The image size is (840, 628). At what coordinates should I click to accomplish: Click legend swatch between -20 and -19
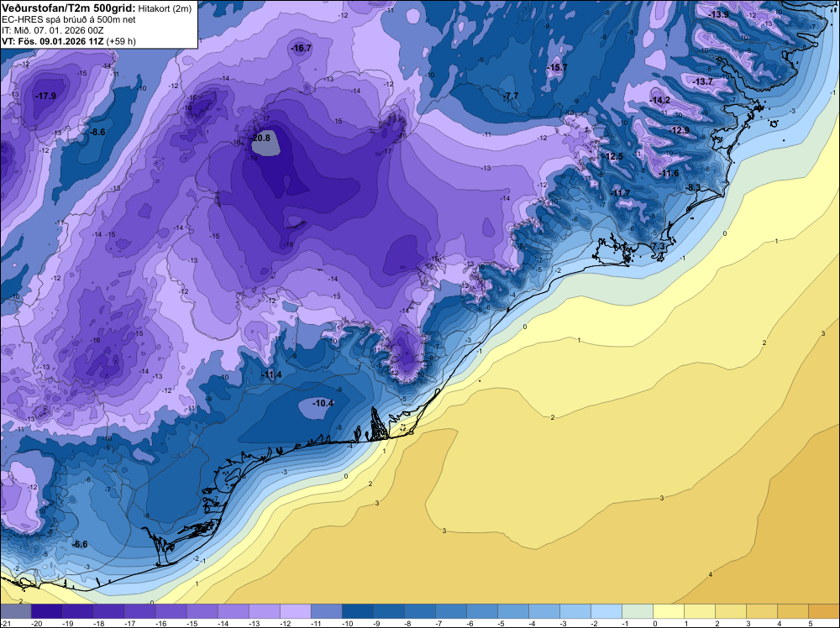click(46, 611)
